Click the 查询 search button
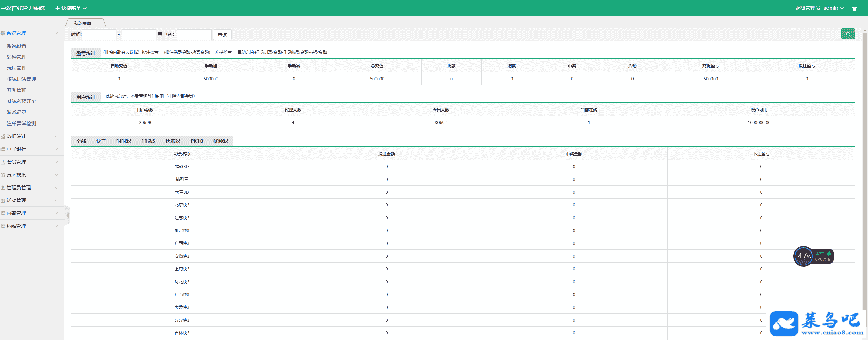 tap(222, 35)
